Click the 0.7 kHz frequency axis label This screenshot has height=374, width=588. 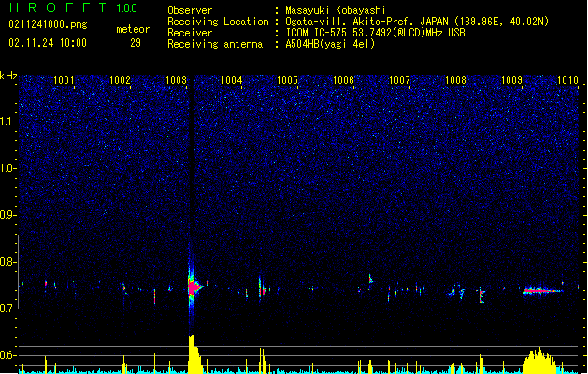[8, 309]
